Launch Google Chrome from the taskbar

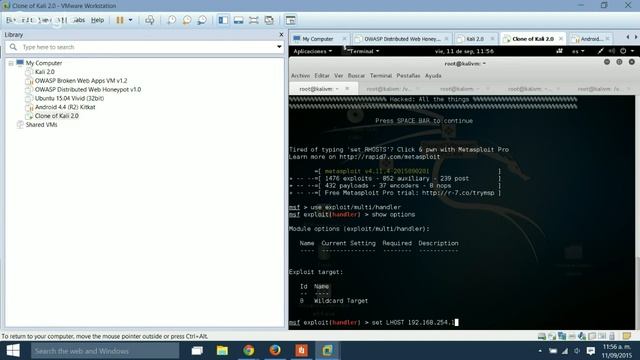click(x=249, y=351)
